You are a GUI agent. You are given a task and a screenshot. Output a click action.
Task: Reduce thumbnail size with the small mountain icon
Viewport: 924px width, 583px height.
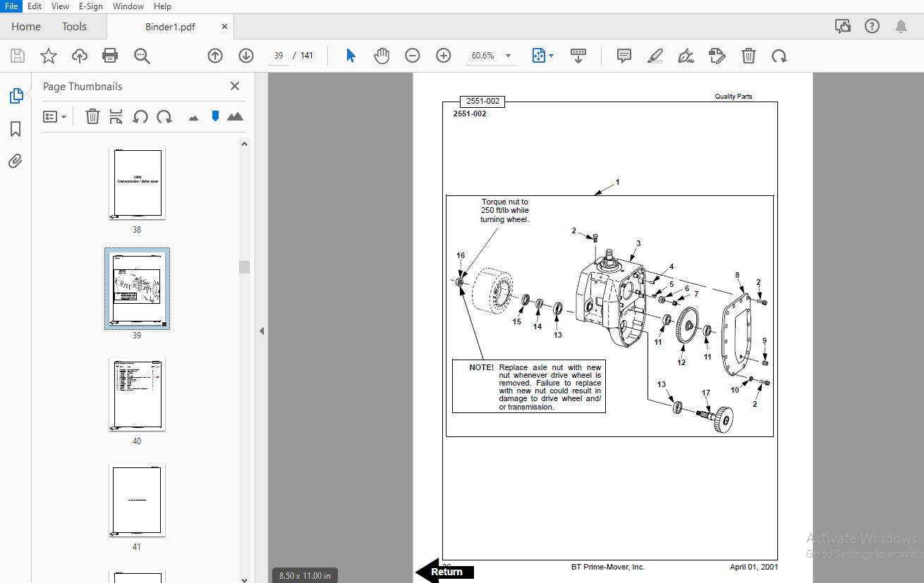coord(193,118)
